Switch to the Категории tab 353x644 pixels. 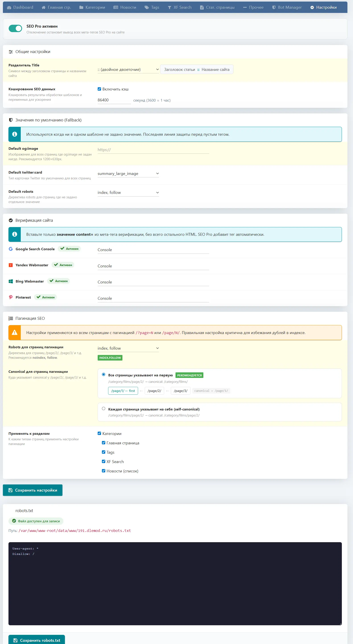coord(92,8)
